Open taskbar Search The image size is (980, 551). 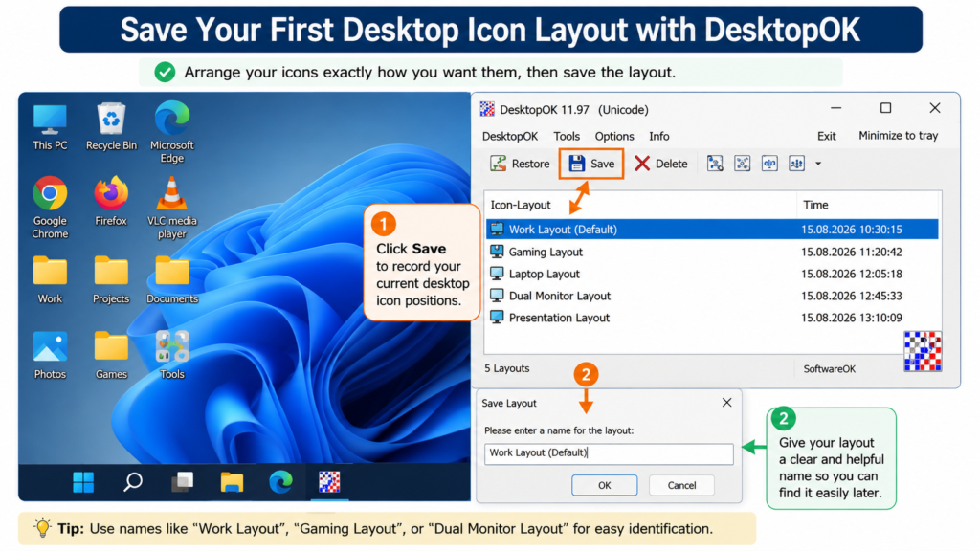click(132, 482)
